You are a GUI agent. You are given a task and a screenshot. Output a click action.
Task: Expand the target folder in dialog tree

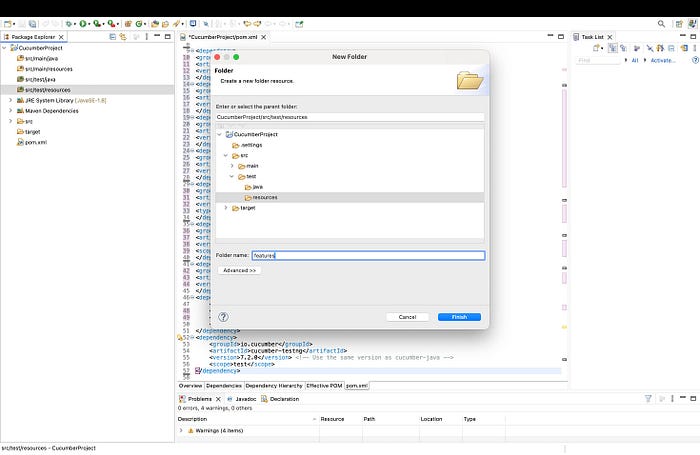tap(226, 208)
